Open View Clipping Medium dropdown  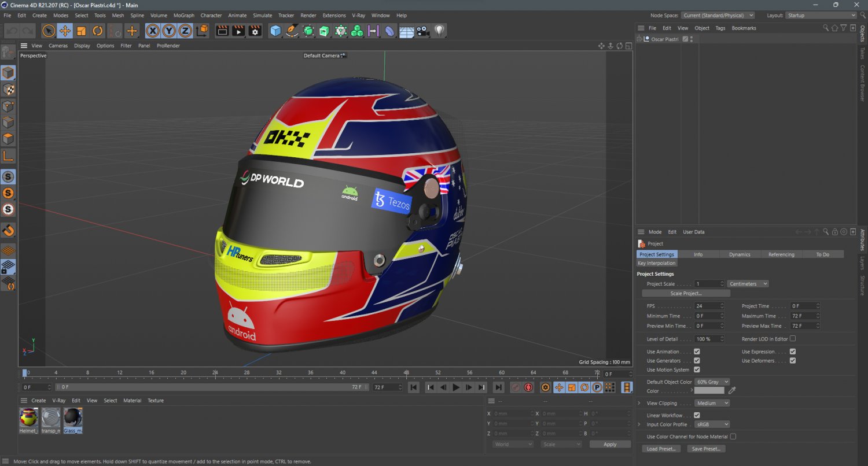pos(712,404)
